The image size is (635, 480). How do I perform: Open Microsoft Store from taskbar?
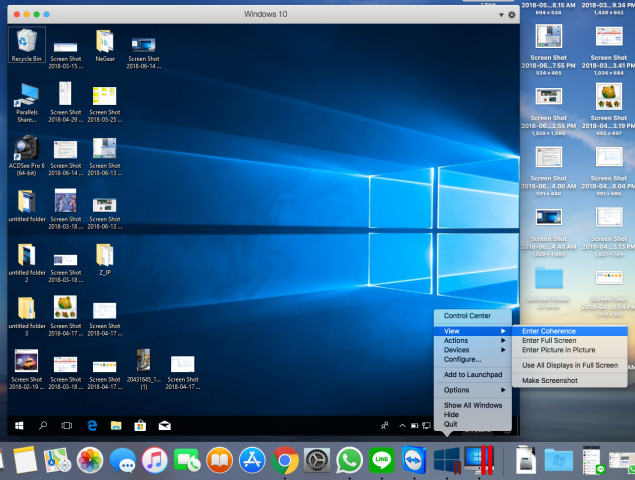[140, 425]
